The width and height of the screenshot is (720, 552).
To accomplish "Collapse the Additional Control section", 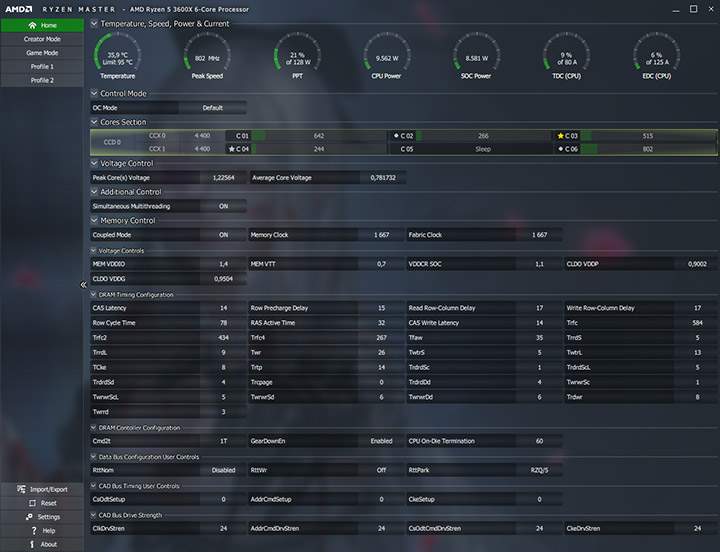I will pos(94,192).
